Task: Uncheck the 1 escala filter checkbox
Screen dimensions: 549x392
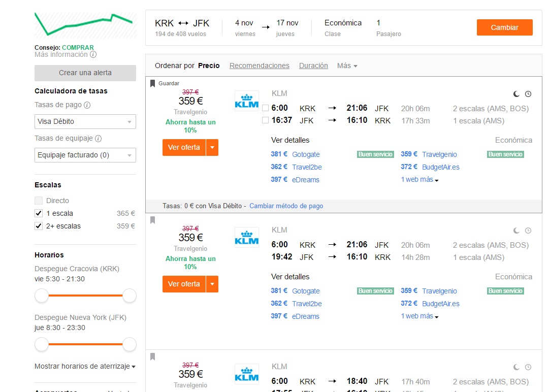Action: (39, 213)
